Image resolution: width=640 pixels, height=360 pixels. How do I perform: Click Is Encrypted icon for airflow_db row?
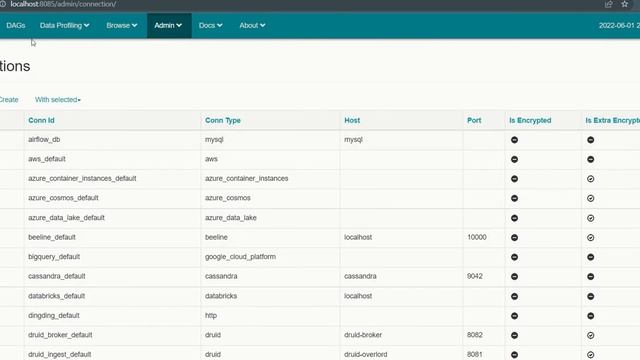[x=514, y=140]
